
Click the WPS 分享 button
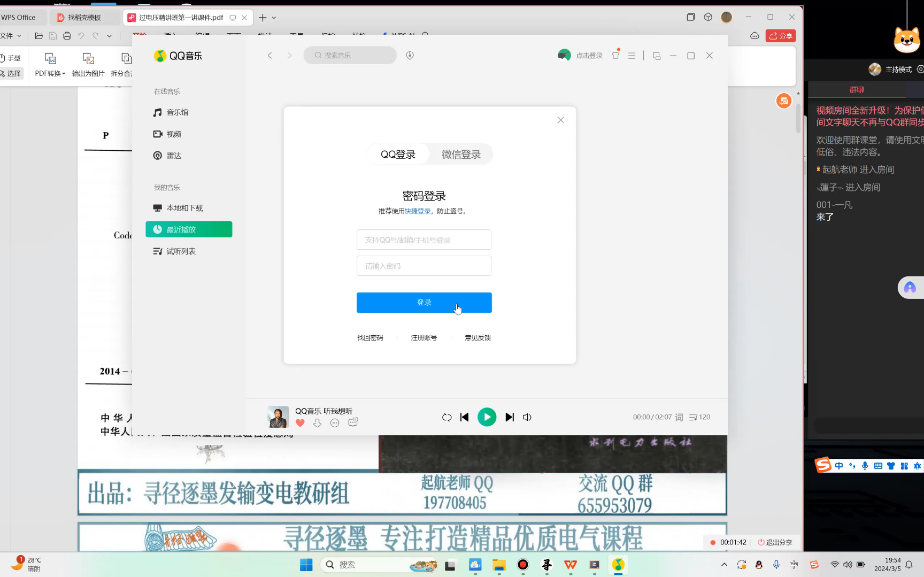[x=781, y=36]
